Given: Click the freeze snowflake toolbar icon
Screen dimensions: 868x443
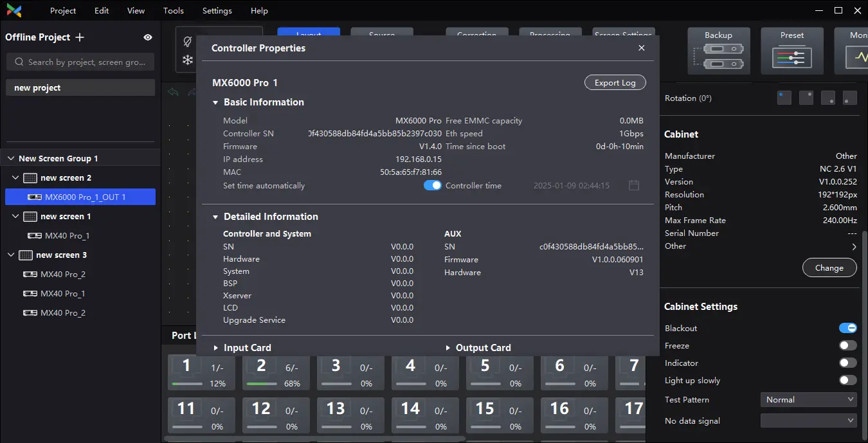Looking at the screenshot, I should pyautogui.click(x=188, y=60).
